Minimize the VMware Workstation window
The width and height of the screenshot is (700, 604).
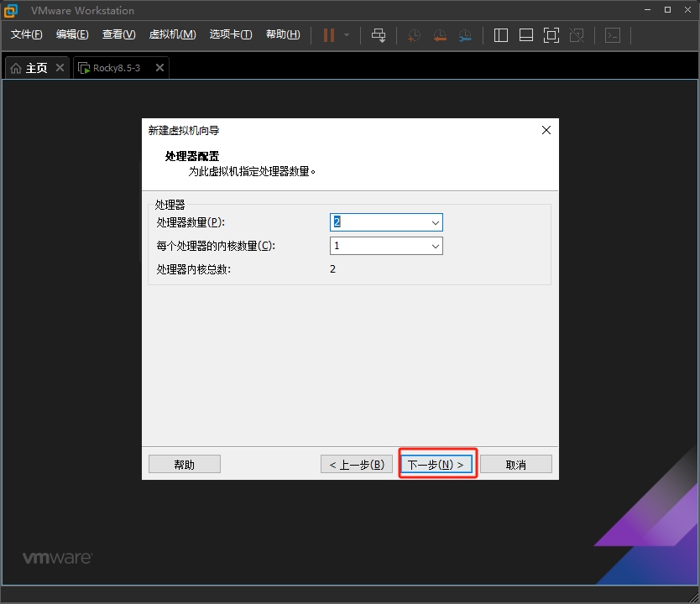(647, 10)
